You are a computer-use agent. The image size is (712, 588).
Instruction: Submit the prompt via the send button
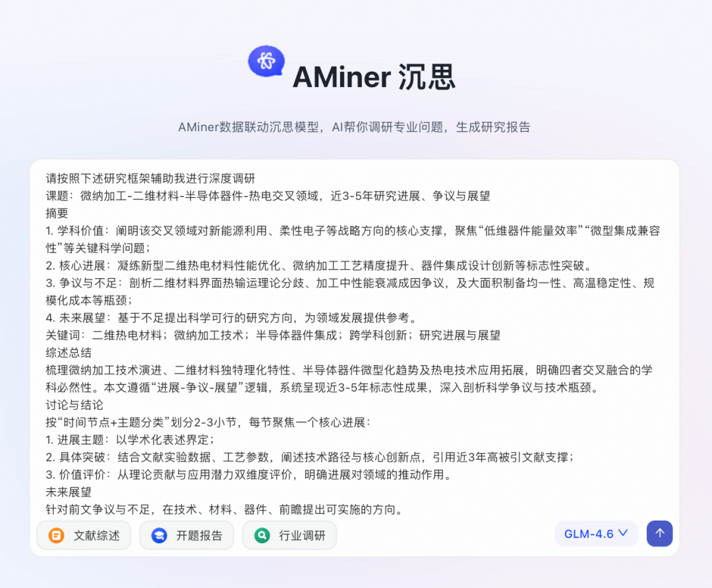tap(659, 533)
